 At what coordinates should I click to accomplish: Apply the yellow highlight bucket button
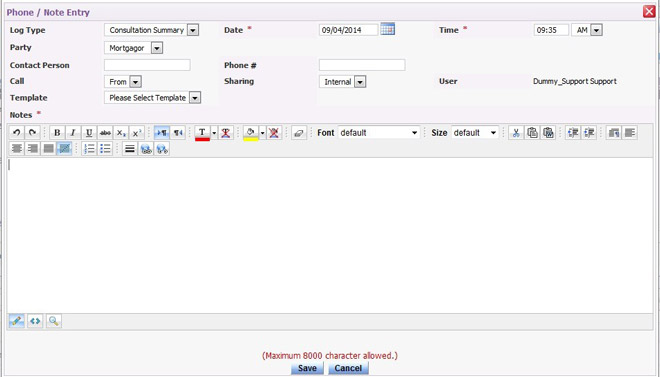(x=250, y=133)
